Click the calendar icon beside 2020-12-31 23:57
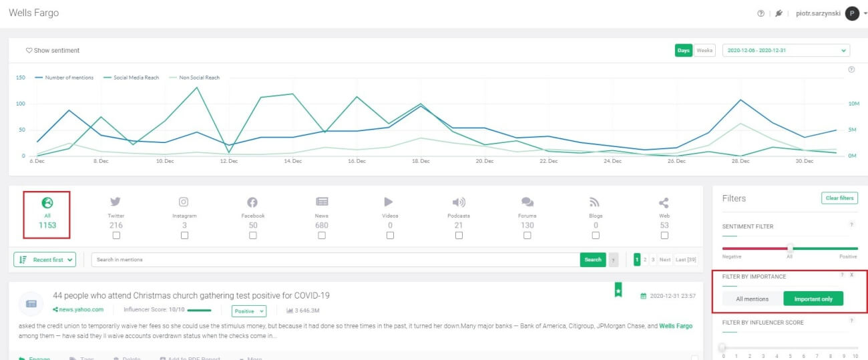 tap(643, 295)
